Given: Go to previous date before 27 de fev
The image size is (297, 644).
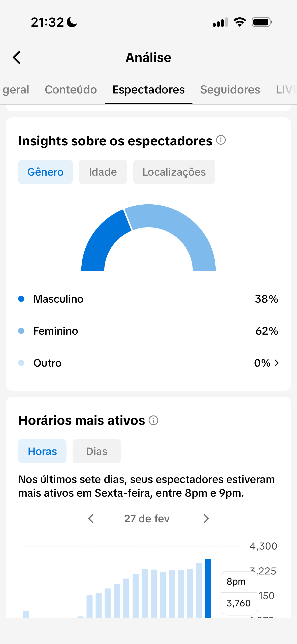Looking at the screenshot, I should coord(91,519).
